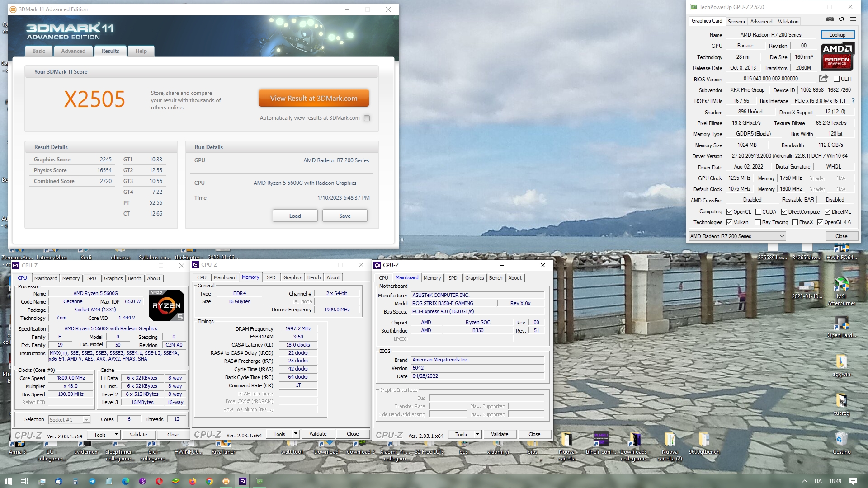868x488 pixels.
Task: Click Tools button in the Mainboard CPU-Z window
Action: tap(461, 434)
